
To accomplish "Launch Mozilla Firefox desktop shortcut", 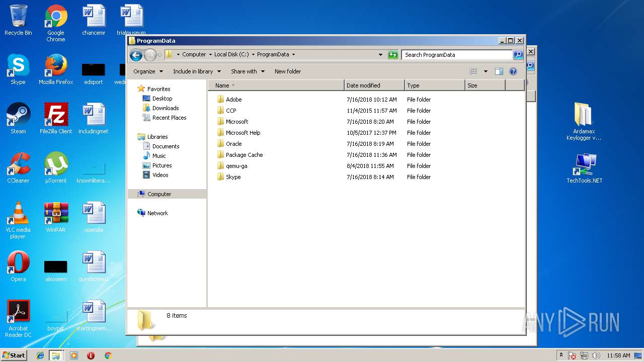I will pyautogui.click(x=56, y=70).
